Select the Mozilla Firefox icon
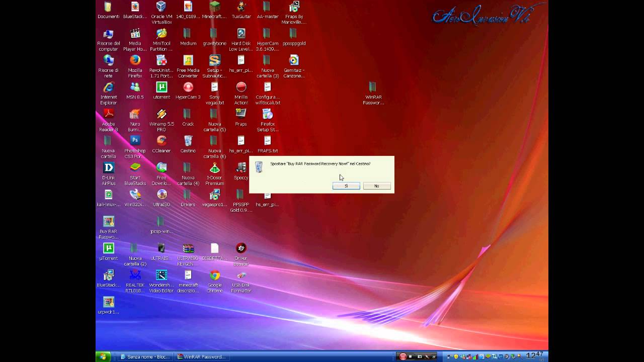Viewport: 644px width, 362px height. click(135, 67)
